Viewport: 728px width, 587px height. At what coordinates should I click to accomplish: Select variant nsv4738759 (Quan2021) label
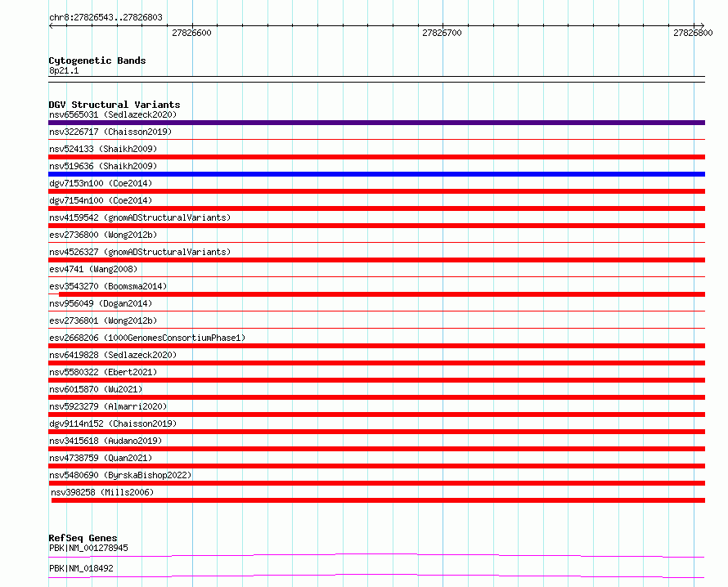(x=101, y=458)
